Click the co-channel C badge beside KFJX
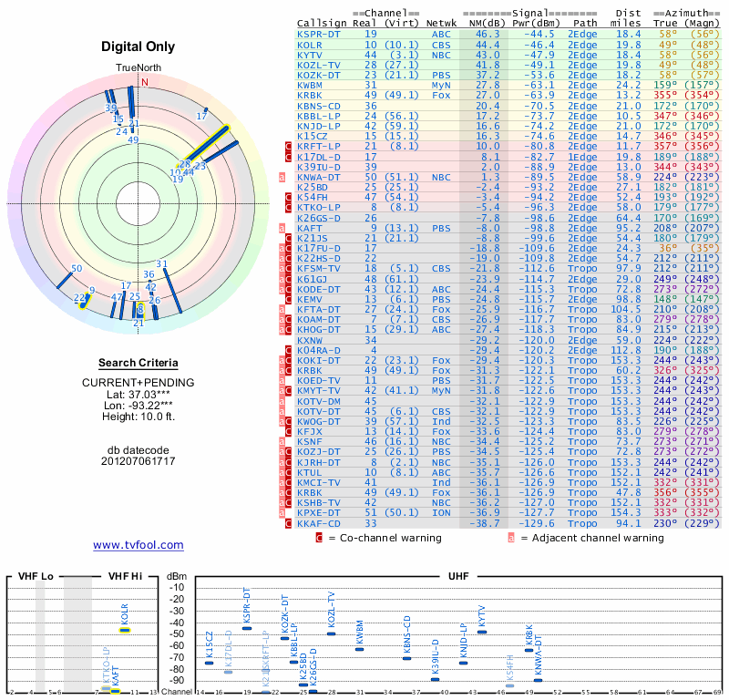Image resolution: width=729 pixels, height=700 pixels. [x=288, y=431]
